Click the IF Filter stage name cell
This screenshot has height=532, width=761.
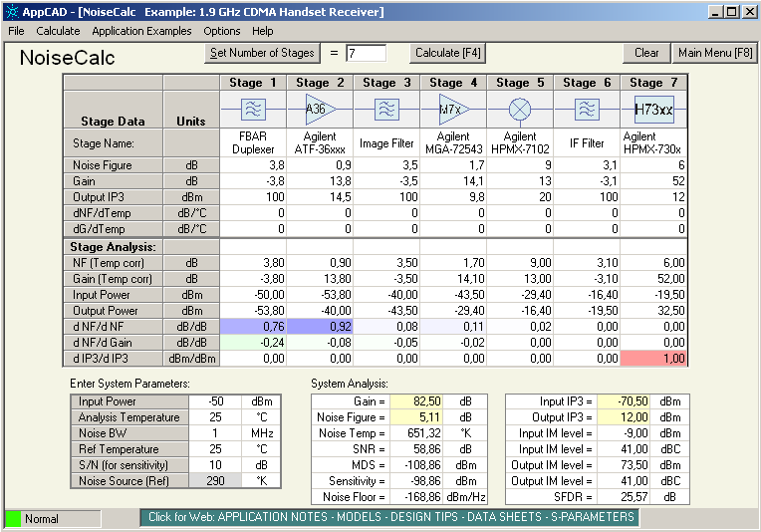point(587,143)
